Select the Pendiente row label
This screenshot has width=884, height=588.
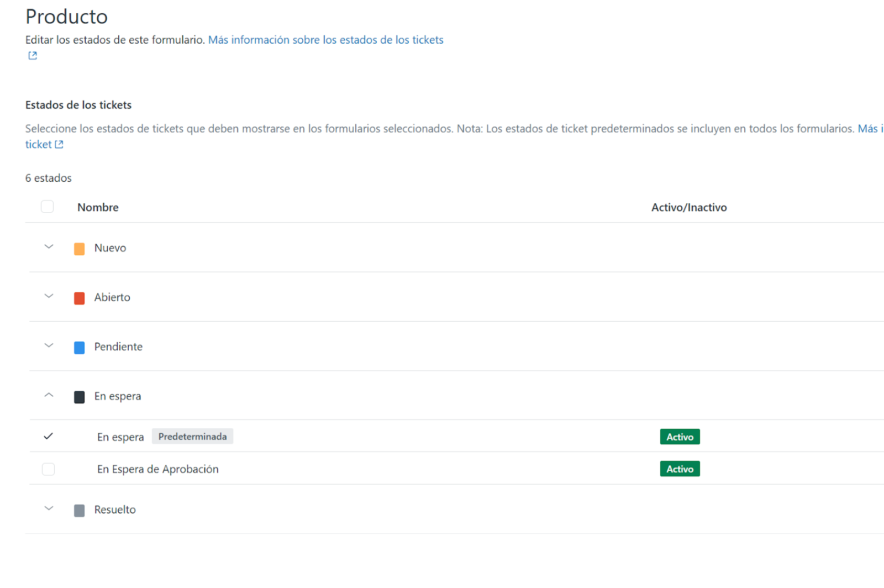[118, 347]
